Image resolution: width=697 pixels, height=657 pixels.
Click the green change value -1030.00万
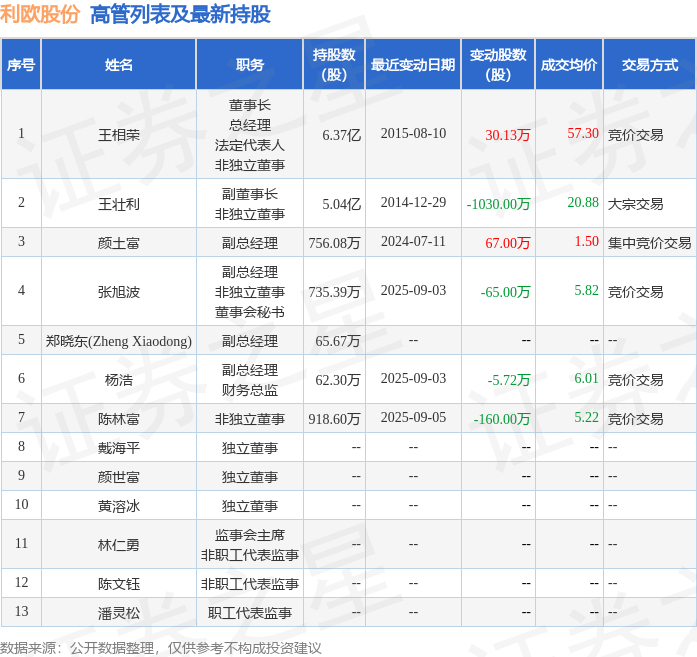[x=498, y=204]
